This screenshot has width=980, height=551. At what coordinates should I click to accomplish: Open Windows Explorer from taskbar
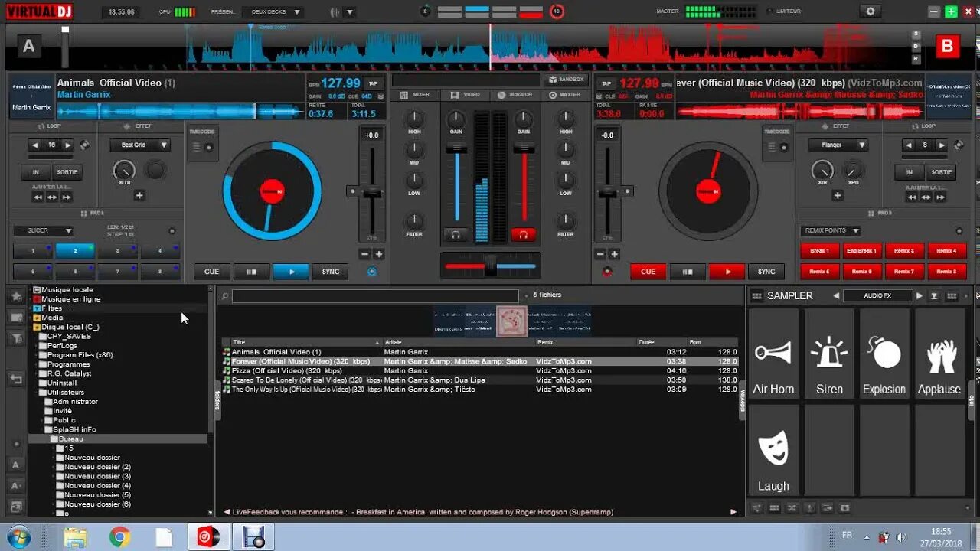click(x=75, y=538)
